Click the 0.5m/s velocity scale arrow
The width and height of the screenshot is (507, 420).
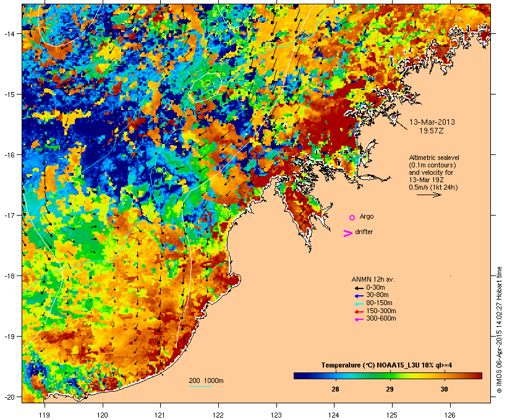428,195
